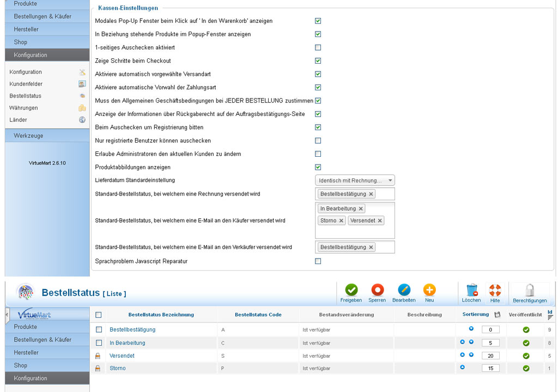The image size is (558, 392).
Task: Open the Versendet order status link
Action: pyautogui.click(x=122, y=356)
